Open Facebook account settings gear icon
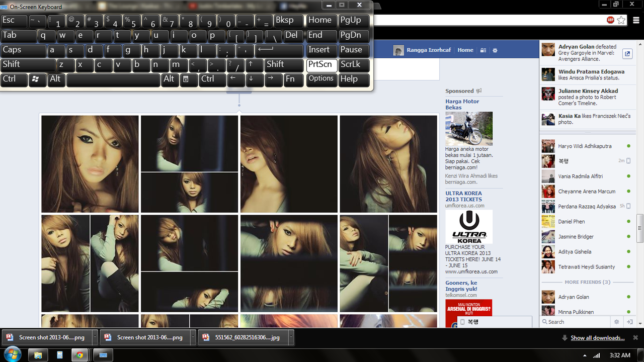The image size is (644, 362). tap(495, 50)
